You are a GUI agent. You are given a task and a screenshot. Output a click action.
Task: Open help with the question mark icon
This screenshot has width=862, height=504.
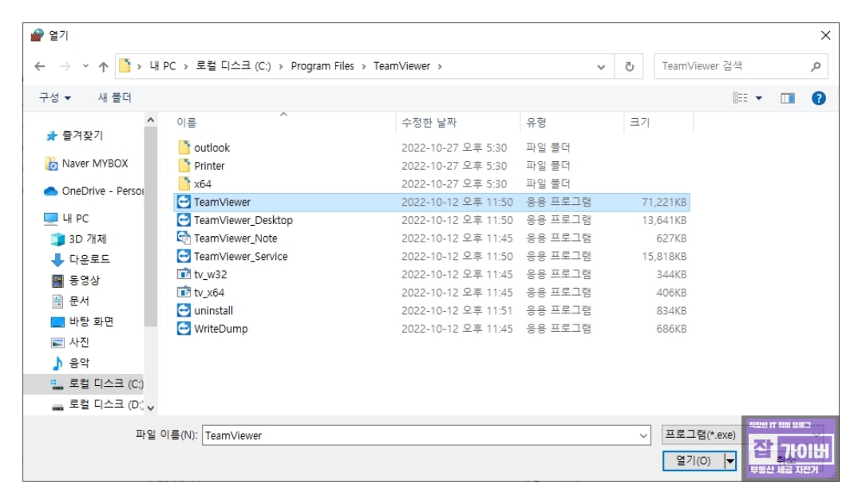[x=819, y=98]
